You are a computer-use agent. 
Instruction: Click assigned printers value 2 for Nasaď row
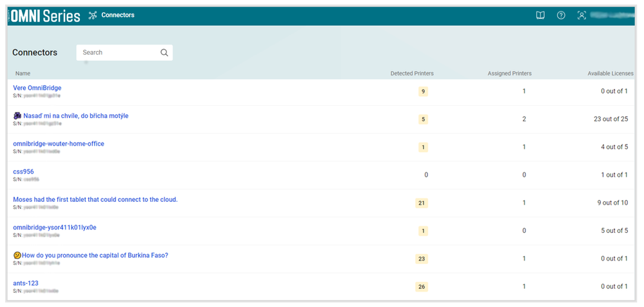524,119
